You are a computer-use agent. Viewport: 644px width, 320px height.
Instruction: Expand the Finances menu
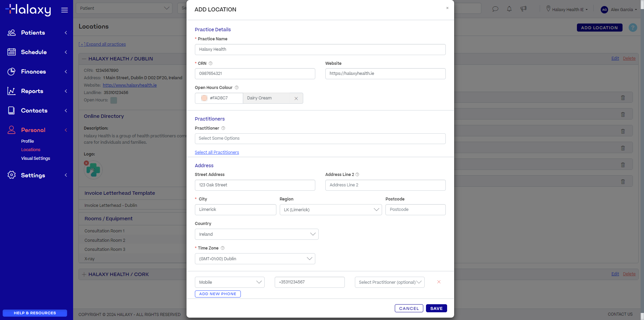66,72
